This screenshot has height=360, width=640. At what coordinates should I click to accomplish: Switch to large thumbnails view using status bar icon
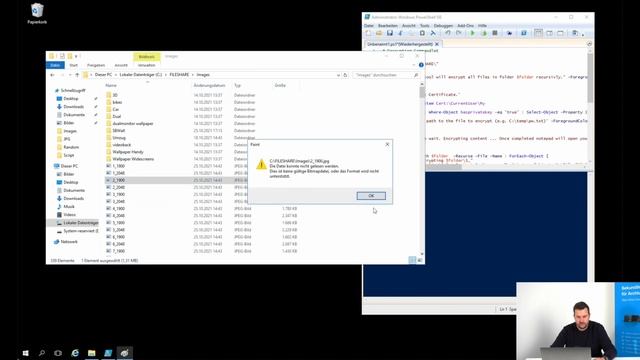(x=420, y=260)
